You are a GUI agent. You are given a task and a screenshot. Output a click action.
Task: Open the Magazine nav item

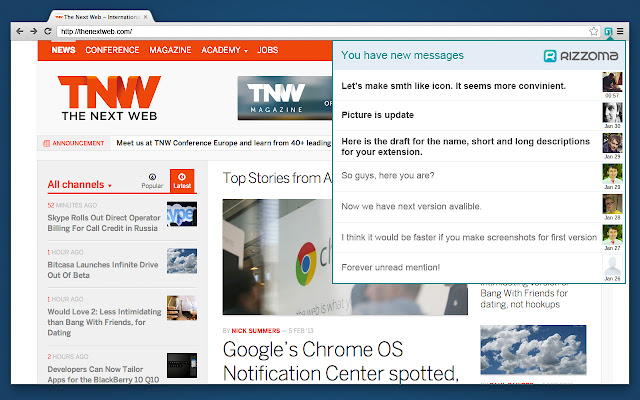[x=170, y=50]
